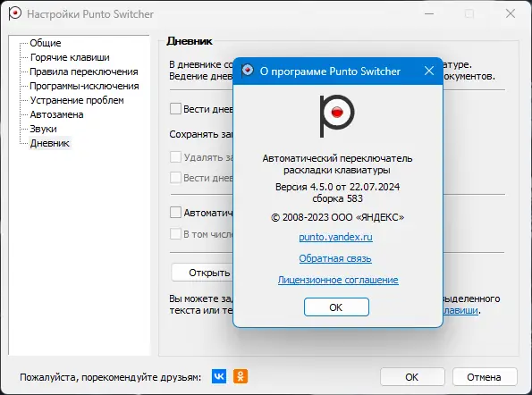Go to Правила переключения section
The height and width of the screenshot is (395, 532).
84,71
